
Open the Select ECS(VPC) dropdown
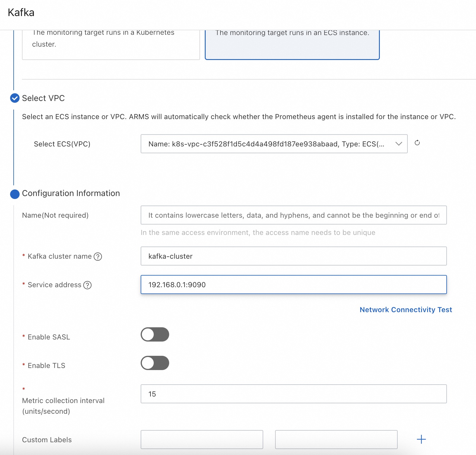coord(267,144)
